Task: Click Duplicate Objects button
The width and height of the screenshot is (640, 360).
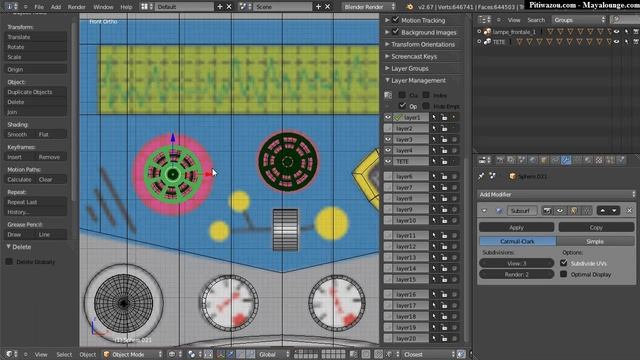Action: pos(36,92)
